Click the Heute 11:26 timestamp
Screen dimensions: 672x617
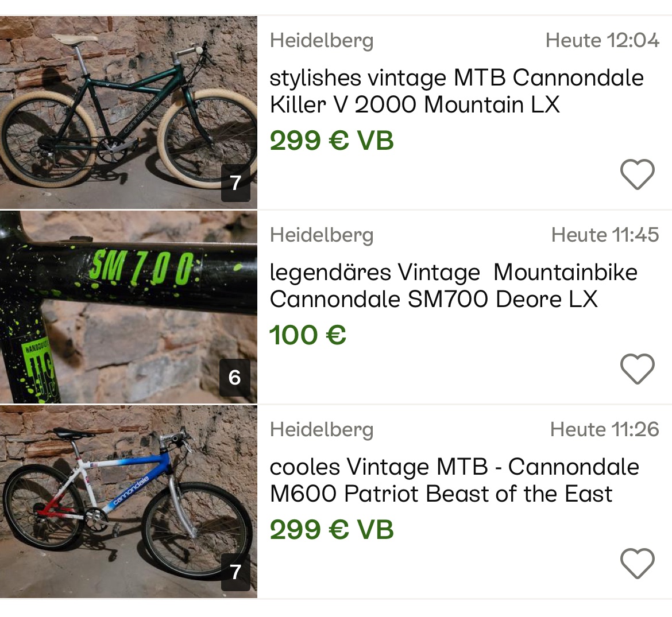point(604,430)
